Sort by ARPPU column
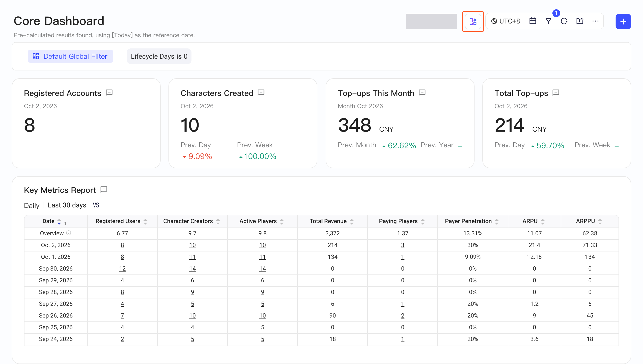The image size is (643, 364). (x=600, y=221)
